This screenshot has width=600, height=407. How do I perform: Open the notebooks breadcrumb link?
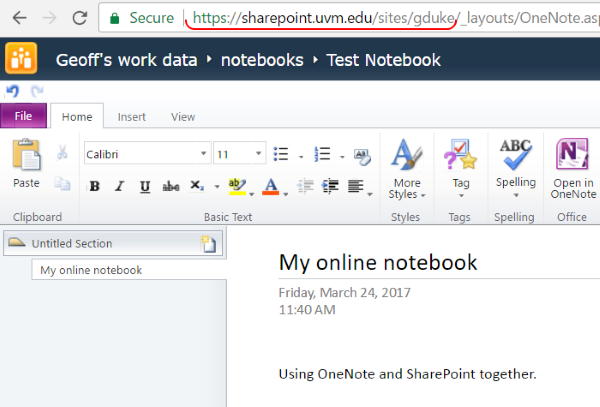click(x=262, y=60)
